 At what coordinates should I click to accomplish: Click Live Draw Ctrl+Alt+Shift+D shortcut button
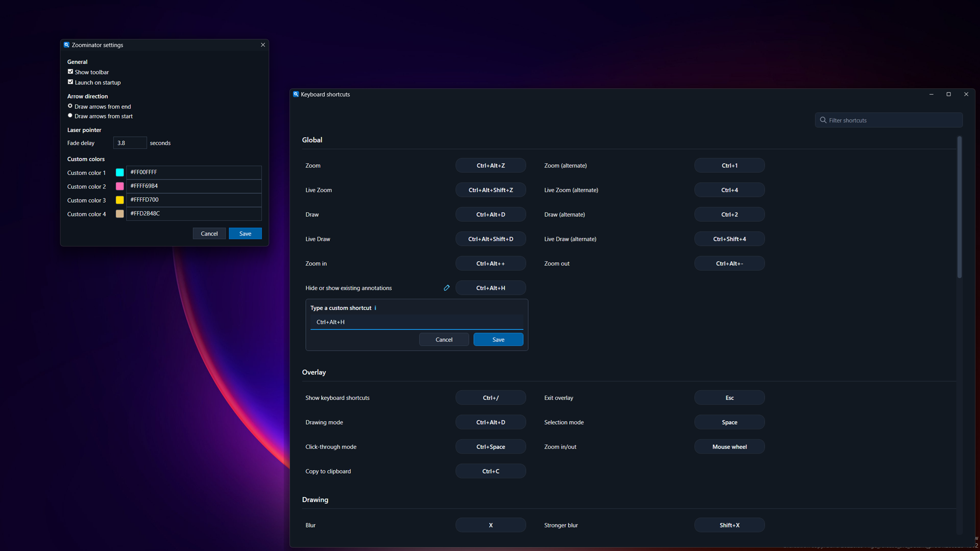point(490,239)
